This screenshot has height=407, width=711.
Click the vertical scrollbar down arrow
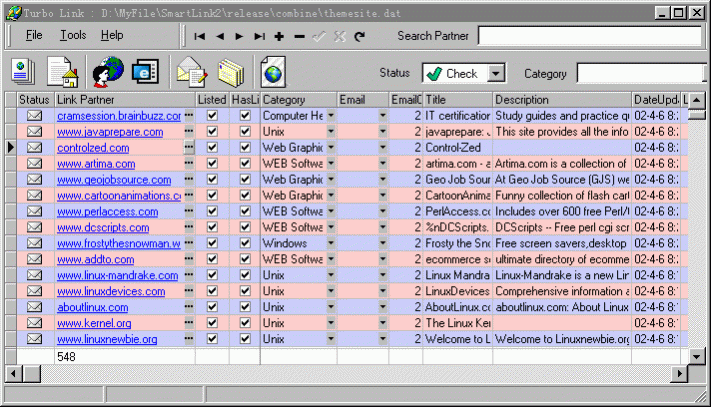tap(696, 357)
